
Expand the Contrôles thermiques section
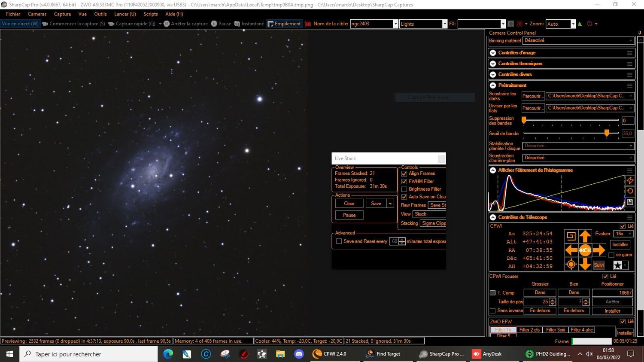pos(493,63)
